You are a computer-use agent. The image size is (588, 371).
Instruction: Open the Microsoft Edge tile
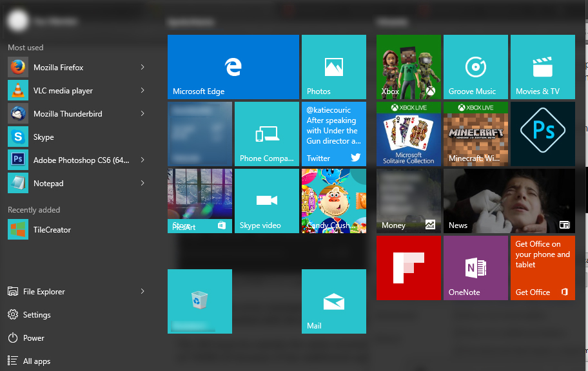233,67
